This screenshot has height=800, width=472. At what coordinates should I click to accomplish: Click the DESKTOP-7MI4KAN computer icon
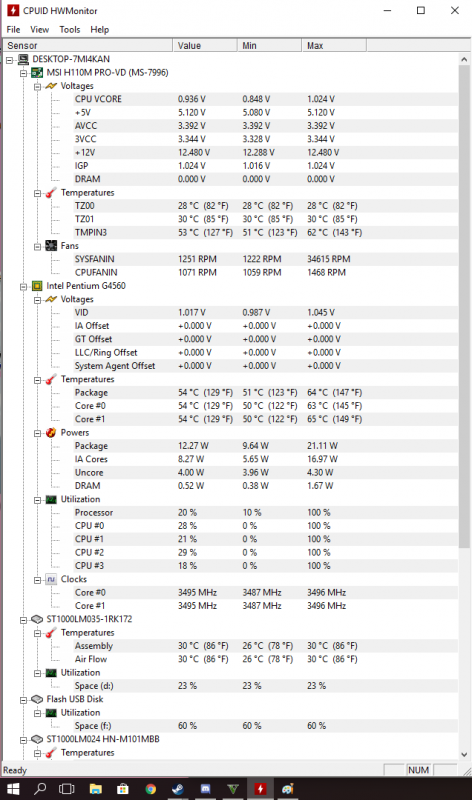point(23,59)
